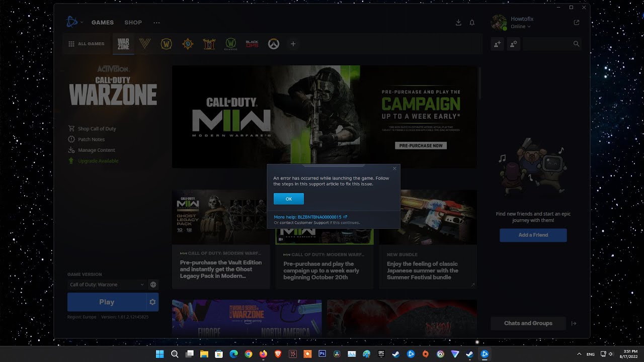The width and height of the screenshot is (644, 362).
Task: Open the World Series of Warzone banner
Action: pos(247,318)
